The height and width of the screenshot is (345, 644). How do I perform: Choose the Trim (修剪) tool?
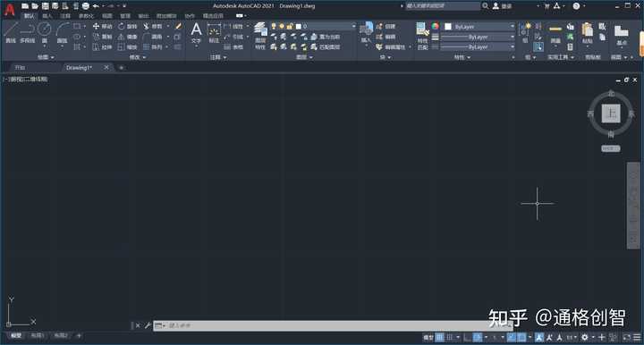click(x=153, y=26)
